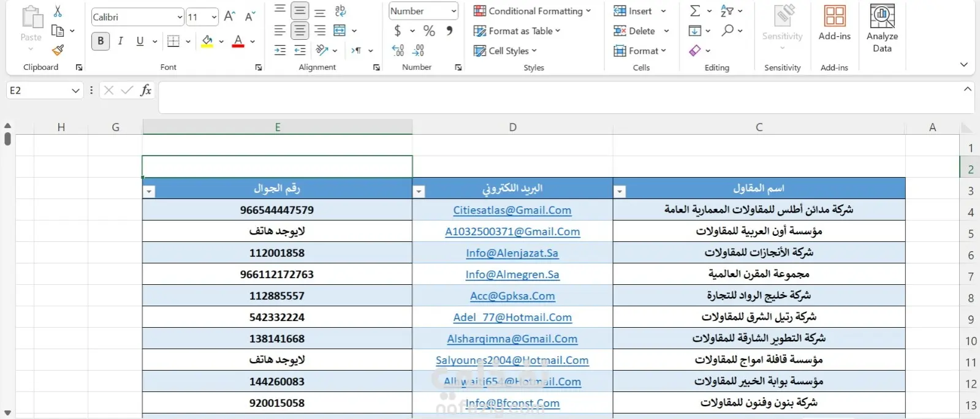Click the Cut scissors icon

tap(58, 11)
